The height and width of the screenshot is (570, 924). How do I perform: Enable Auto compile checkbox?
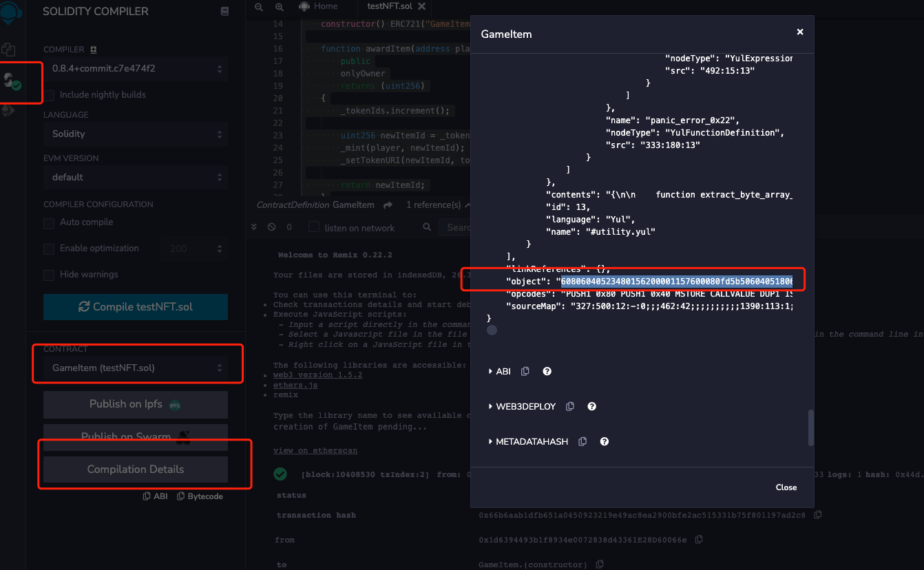49,222
